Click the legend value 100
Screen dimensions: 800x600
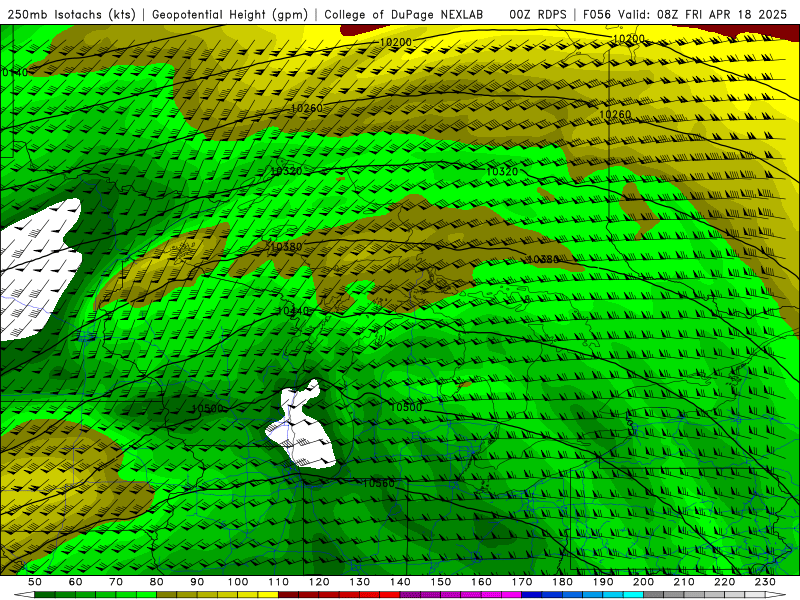pyautogui.click(x=238, y=582)
